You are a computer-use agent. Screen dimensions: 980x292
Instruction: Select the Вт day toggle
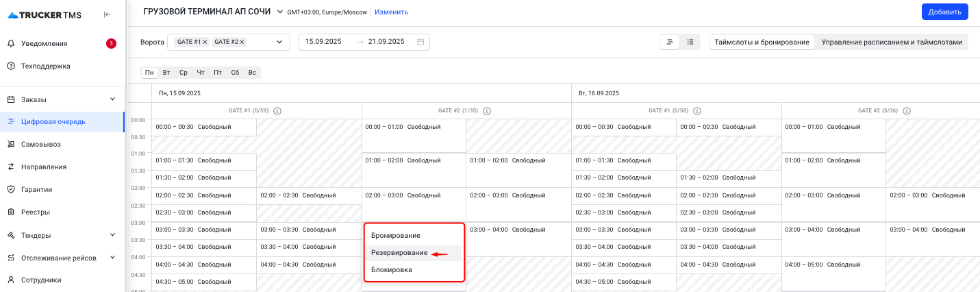[166, 73]
